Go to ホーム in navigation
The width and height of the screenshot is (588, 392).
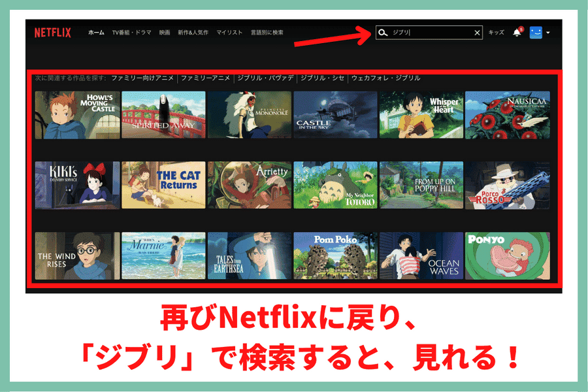97,33
